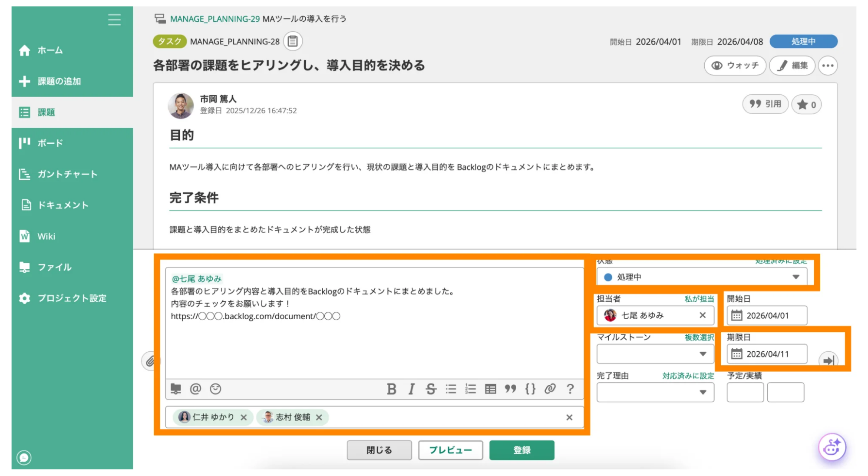Copy issue key with clipboard icon
868x476 pixels.
pyautogui.click(x=293, y=41)
